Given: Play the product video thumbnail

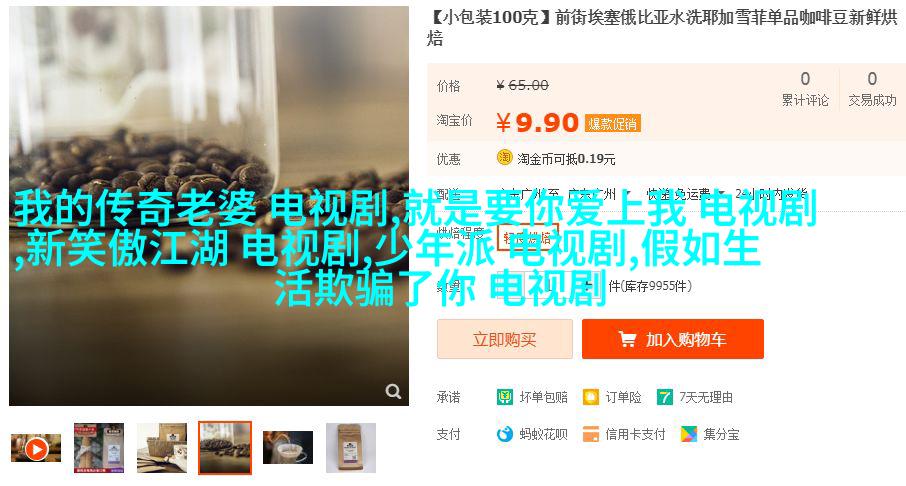Looking at the screenshot, I should [36, 448].
